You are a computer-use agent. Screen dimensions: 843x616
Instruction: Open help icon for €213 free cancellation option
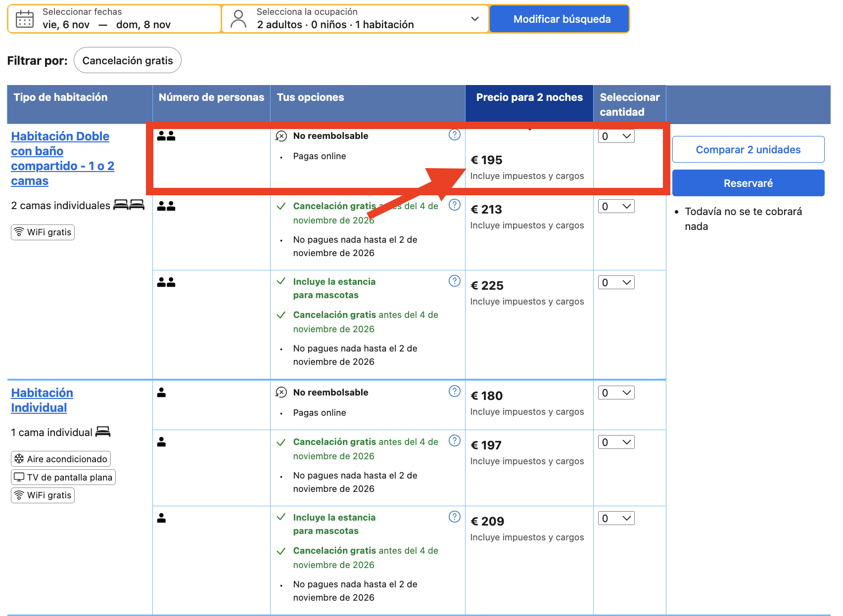(x=454, y=205)
